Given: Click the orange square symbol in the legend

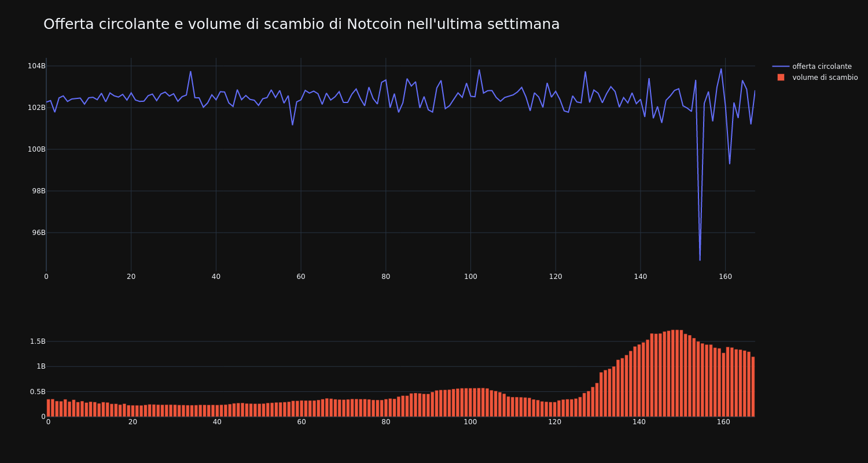Looking at the screenshot, I should click(781, 78).
